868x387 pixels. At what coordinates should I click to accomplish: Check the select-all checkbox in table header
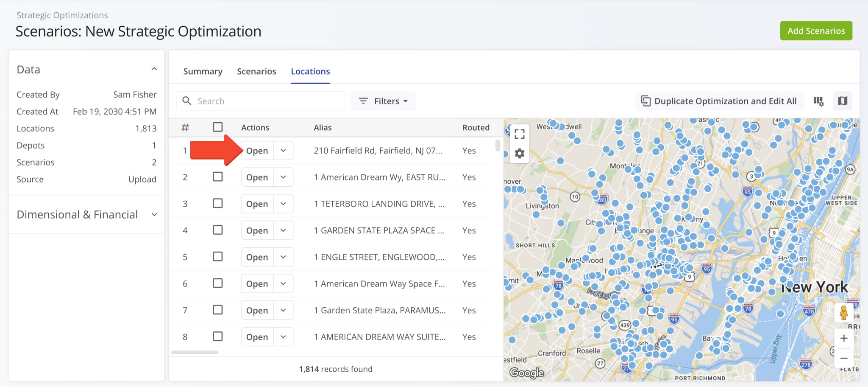[218, 126]
